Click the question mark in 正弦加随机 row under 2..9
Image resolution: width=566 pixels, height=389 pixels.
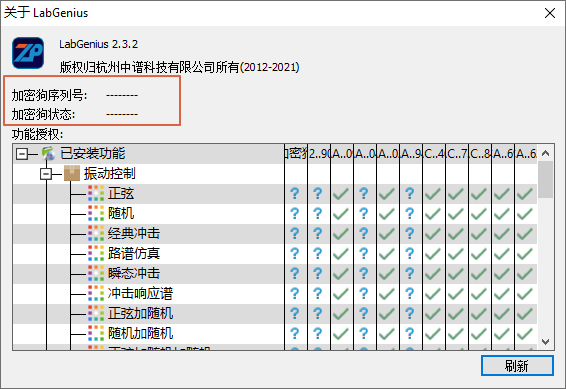point(318,314)
